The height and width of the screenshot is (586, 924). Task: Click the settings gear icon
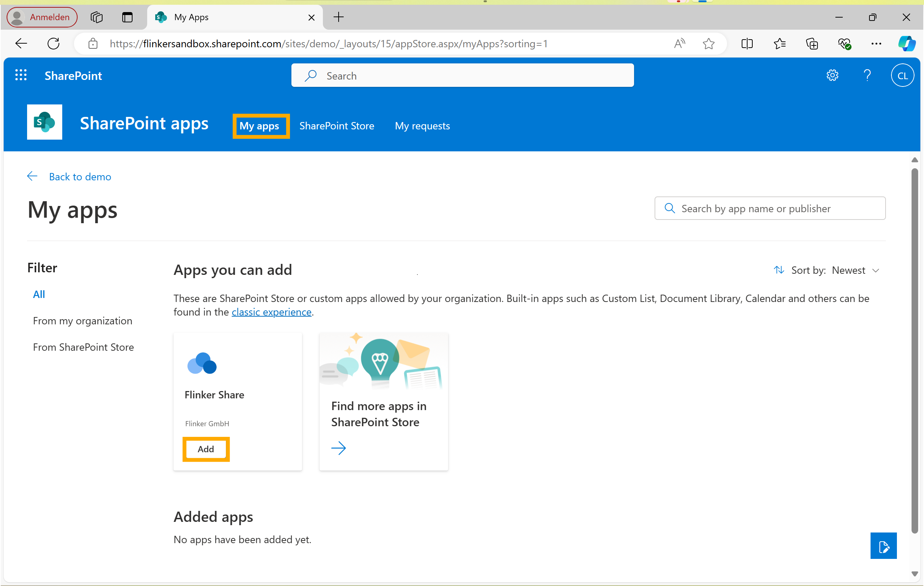pos(832,75)
